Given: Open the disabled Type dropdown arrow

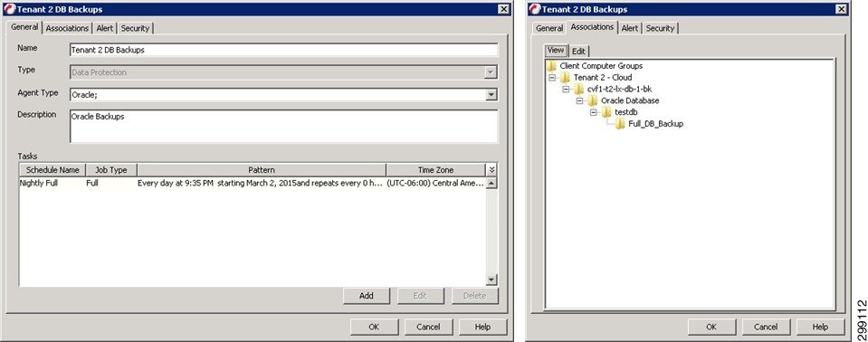Looking at the screenshot, I should pyautogui.click(x=491, y=72).
